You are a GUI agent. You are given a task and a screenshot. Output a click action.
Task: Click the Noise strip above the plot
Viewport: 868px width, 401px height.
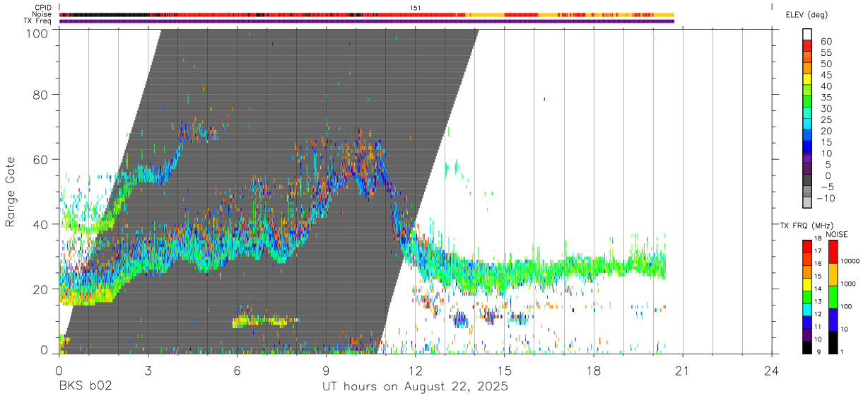(x=367, y=14)
